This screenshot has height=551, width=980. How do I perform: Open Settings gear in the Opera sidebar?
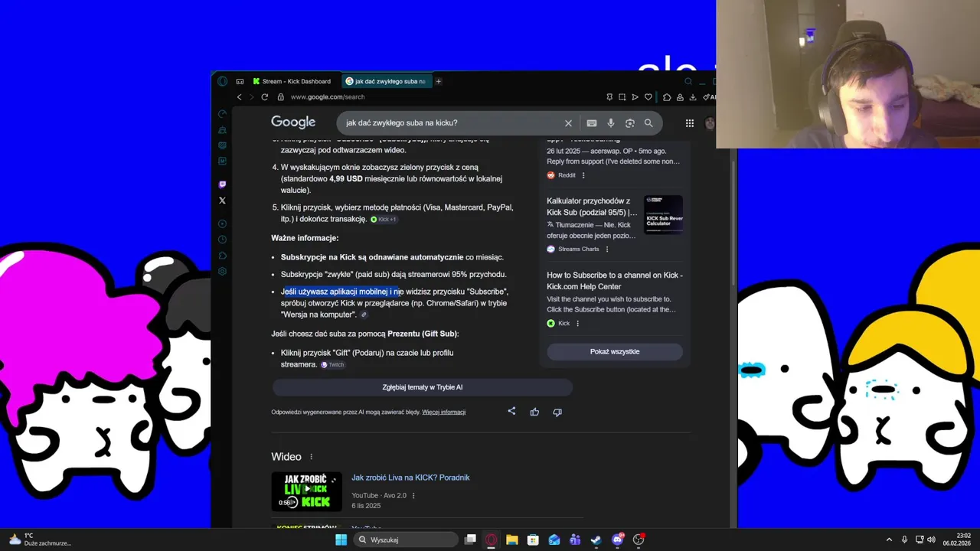pyautogui.click(x=222, y=272)
